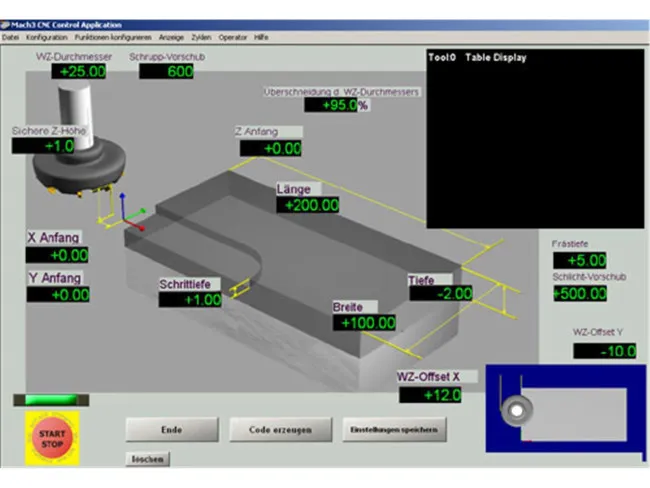Click the WZ-Offset X value field
Screen dimensions: 650x488
pos(431,395)
